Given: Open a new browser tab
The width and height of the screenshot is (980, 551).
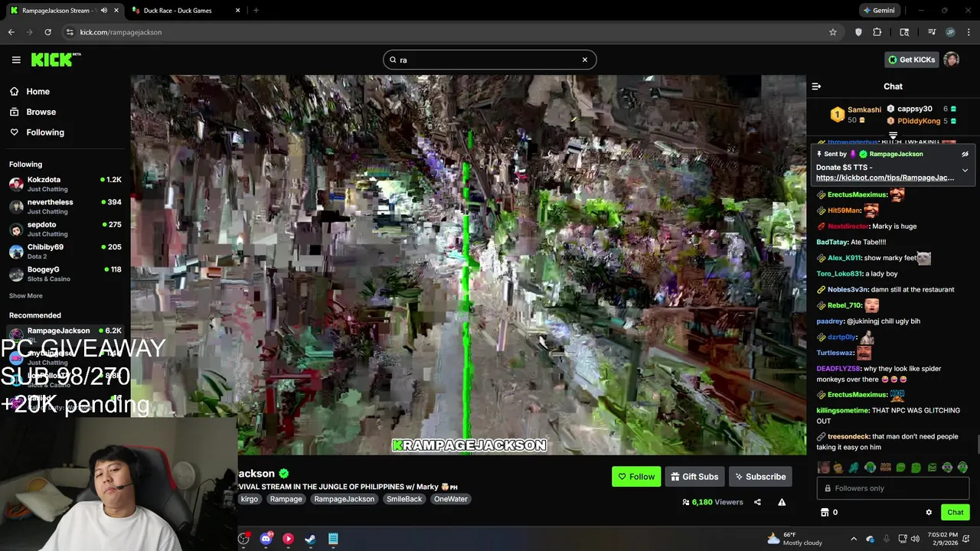Looking at the screenshot, I should (256, 11).
